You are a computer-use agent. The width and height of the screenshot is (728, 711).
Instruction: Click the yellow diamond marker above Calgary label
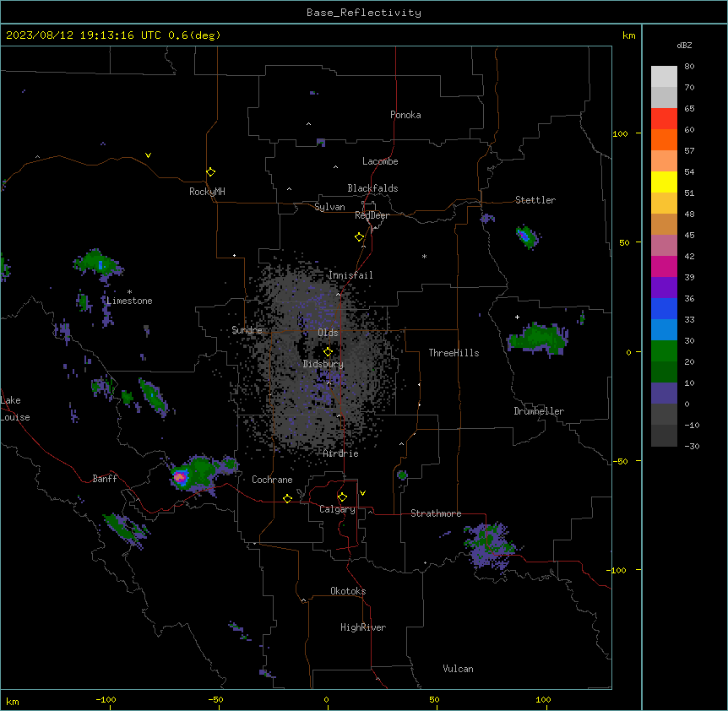coord(342,497)
